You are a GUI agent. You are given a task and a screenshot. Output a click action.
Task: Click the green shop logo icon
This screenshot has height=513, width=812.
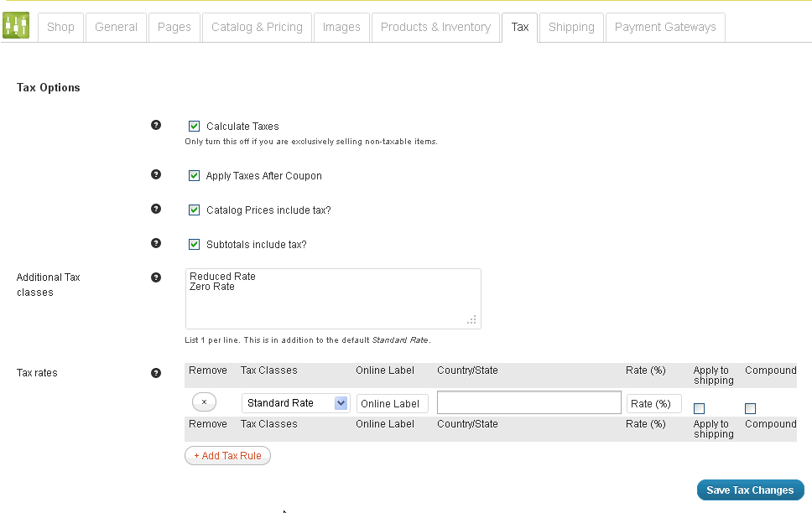[x=16, y=26]
